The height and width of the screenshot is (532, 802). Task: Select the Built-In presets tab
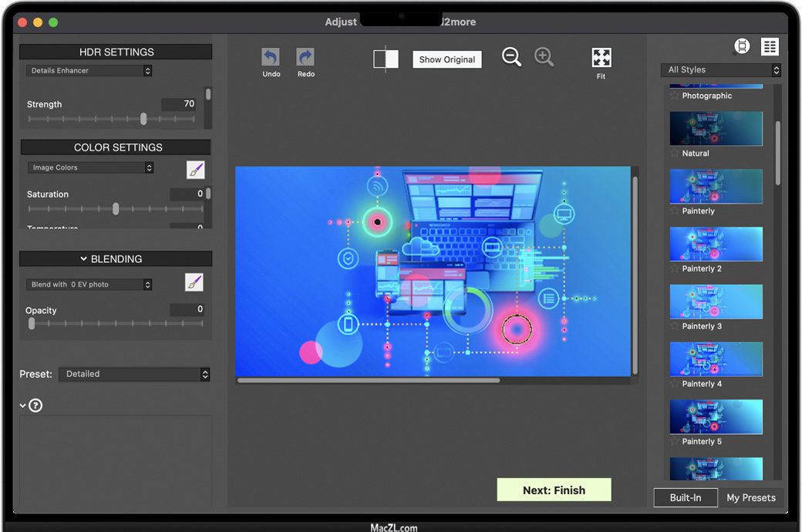click(685, 498)
